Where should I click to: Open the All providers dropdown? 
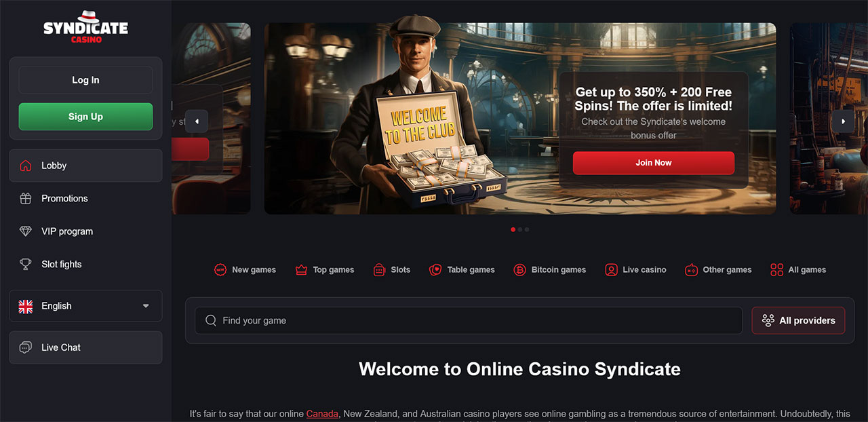click(798, 320)
